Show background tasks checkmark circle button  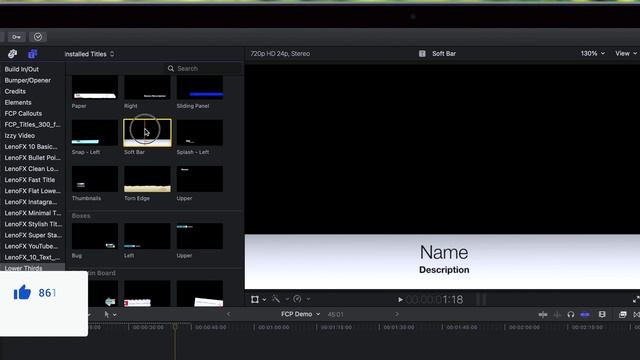point(38,37)
